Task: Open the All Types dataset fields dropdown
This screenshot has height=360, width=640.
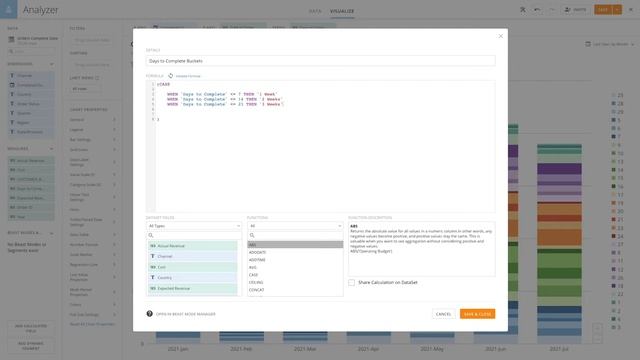Action: tap(193, 226)
